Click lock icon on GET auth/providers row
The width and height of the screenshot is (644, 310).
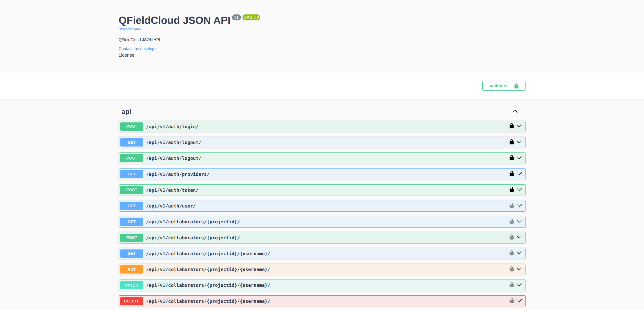[512, 174]
